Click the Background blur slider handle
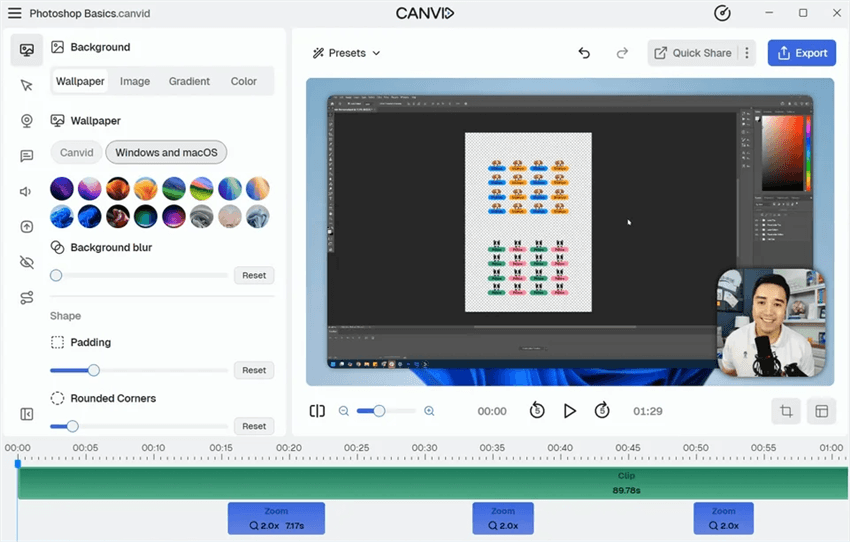 [56, 275]
